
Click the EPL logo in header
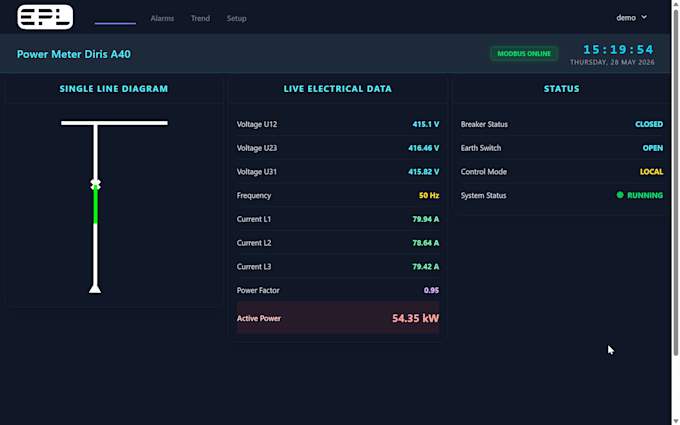(x=45, y=17)
